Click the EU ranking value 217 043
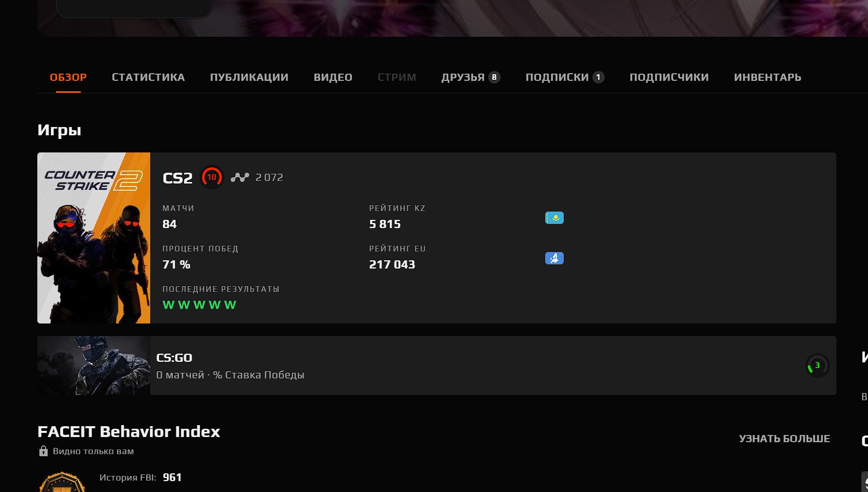The width and height of the screenshot is (868, 492). [x=392, y=264]
